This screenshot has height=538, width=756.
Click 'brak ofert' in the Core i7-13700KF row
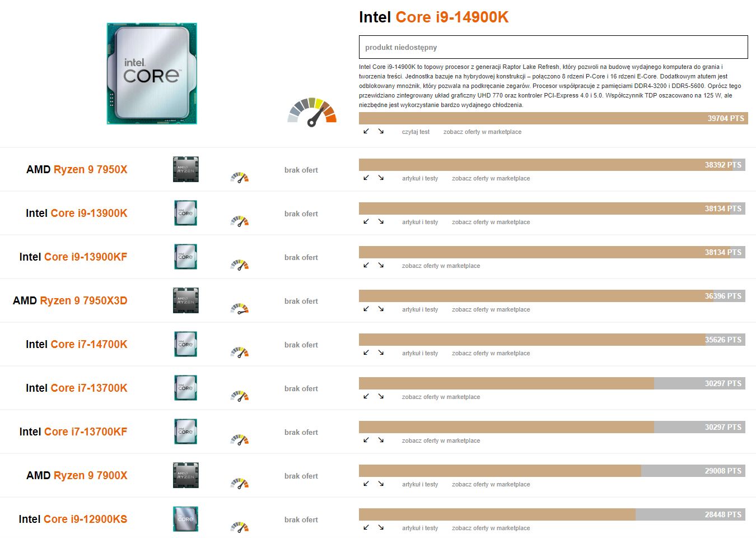(x=301, y=433)
